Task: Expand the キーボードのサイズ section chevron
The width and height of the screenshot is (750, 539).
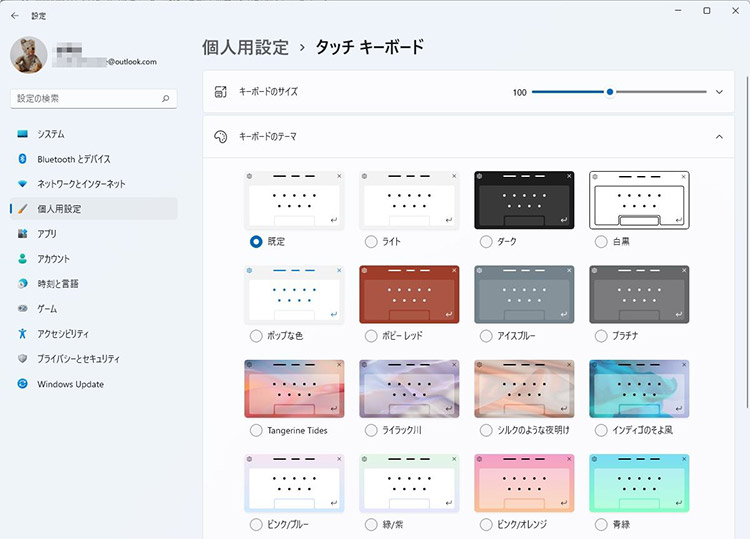Action: click(718, 92)
